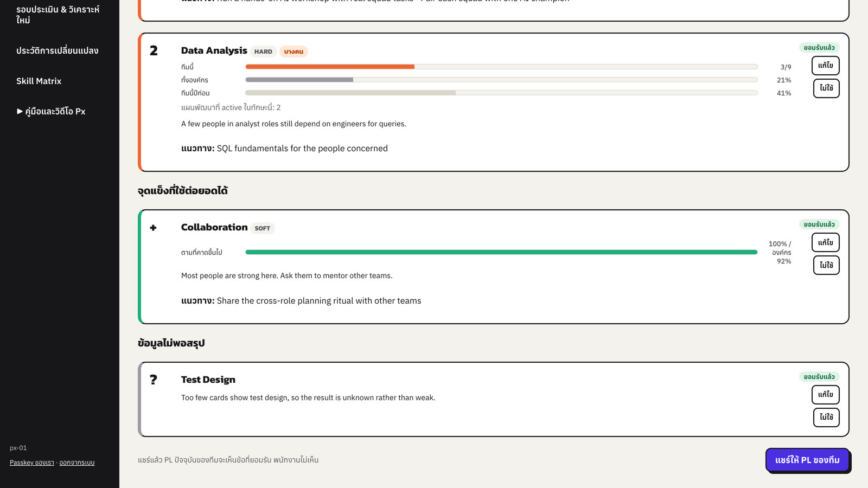Click ยอมรับแล้ว badge on Test Design
The height and width of the screenshot is (488, 868).
(819, 377)
